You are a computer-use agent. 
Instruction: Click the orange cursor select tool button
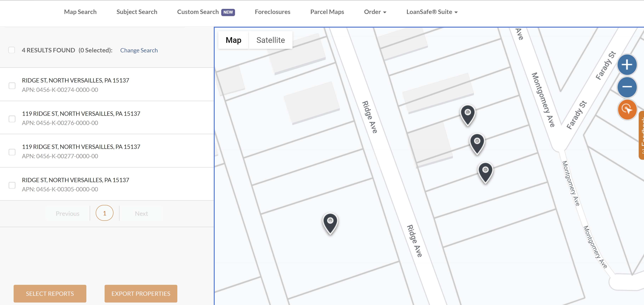(x=627, y=110)
